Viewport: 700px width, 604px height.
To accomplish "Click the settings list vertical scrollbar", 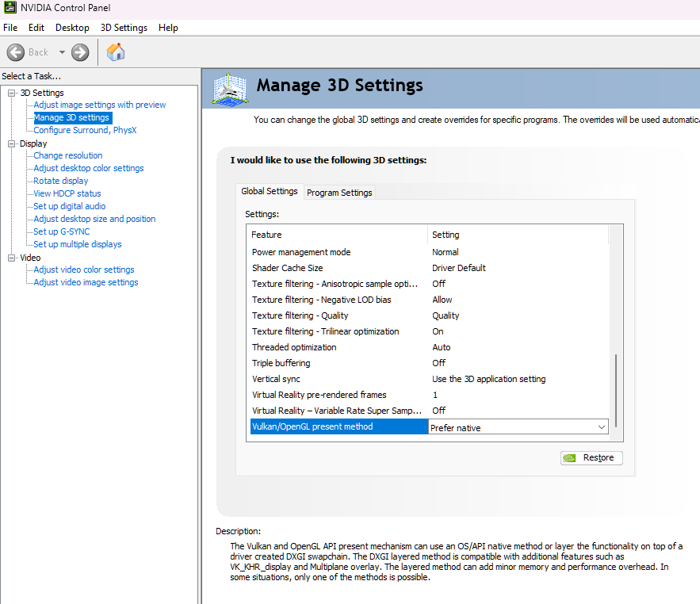I will click(615, 388).
